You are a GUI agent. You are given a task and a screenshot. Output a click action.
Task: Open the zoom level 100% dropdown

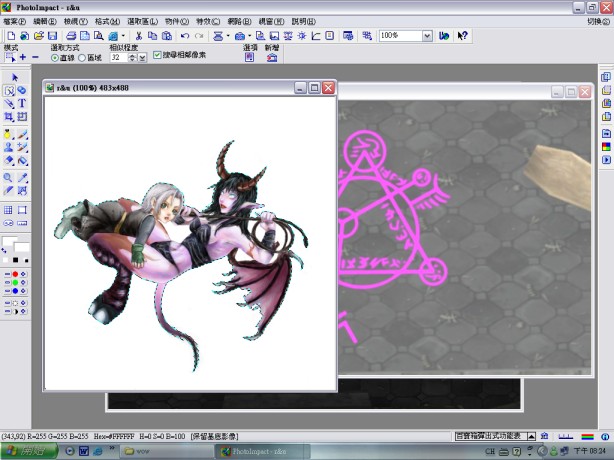tap(427, 36)
